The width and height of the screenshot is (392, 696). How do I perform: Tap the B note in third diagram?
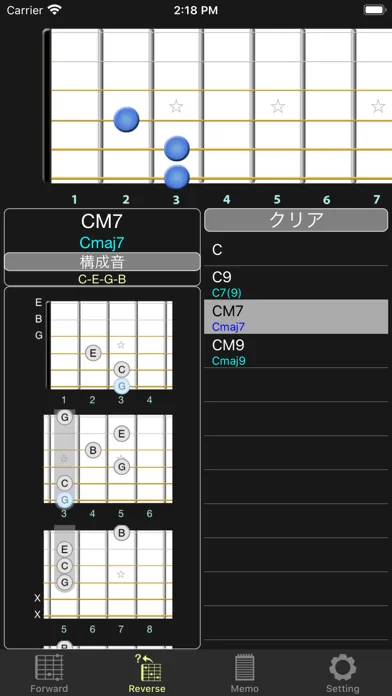pos(121,532)
